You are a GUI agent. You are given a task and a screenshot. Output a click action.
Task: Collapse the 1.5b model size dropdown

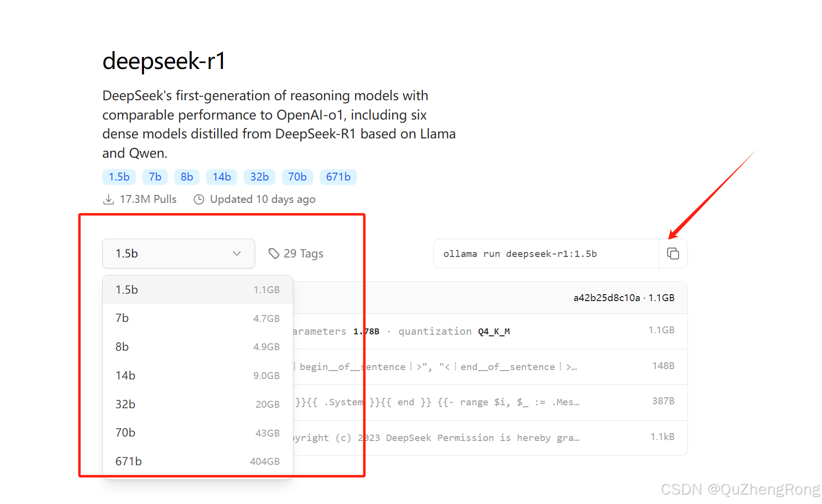pos(179,253)
